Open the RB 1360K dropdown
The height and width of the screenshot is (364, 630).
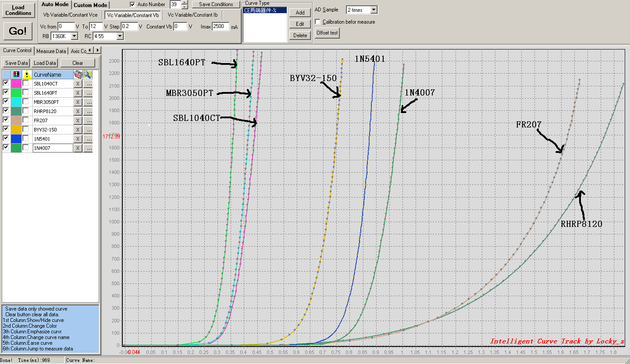[x=74, y=36]
